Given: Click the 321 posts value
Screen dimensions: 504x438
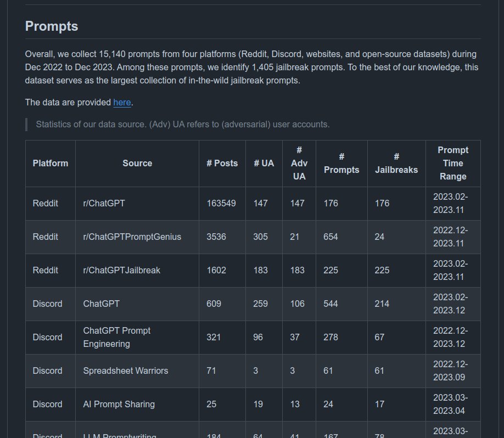Looking at the screenshot, I should pyautogui.click(x=214, y=337).
